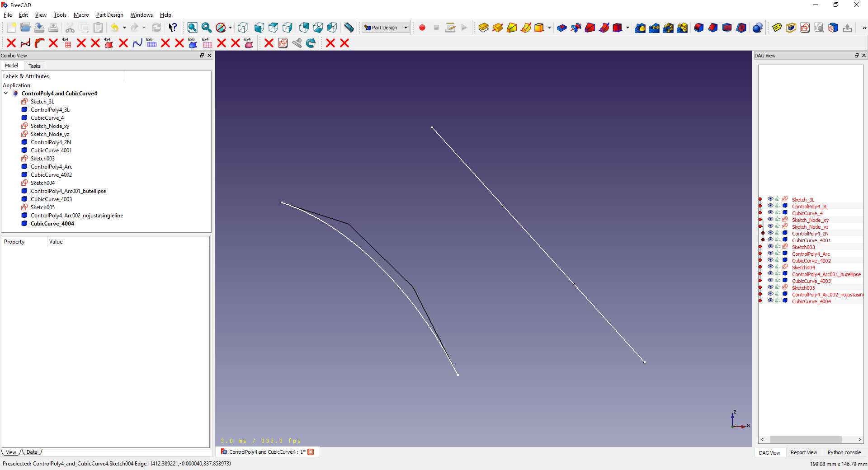Switch to the Python console tab
Image resolution: width=868 pixels, height=470 pixels.
[844, 452]
